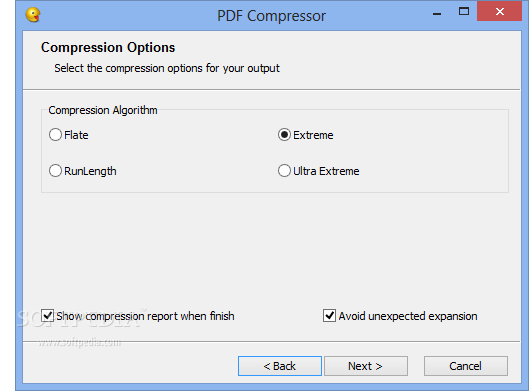Viewport: 529px width, 391px height.
Task: Close the PDF Compressor wizard
Action: (499, 11)
